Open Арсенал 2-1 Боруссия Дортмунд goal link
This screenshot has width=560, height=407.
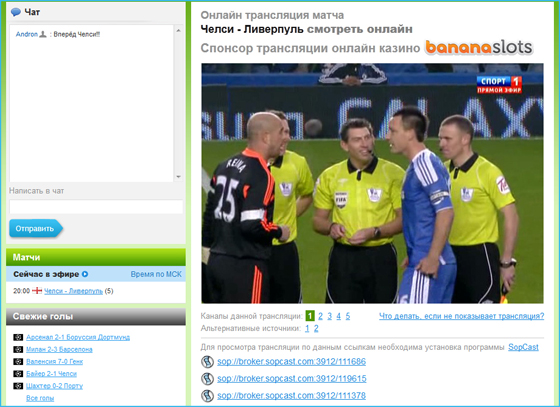coord(78,337)
